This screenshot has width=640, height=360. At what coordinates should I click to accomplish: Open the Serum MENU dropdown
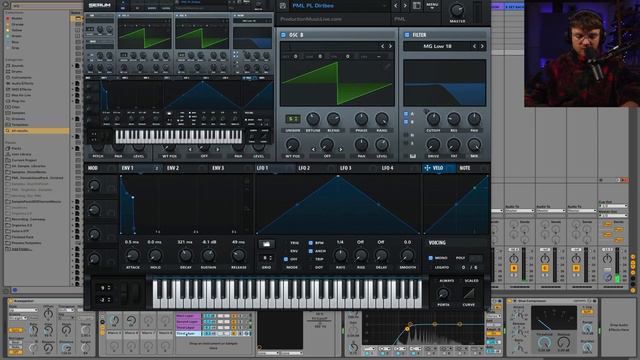[x=432, y=6]
